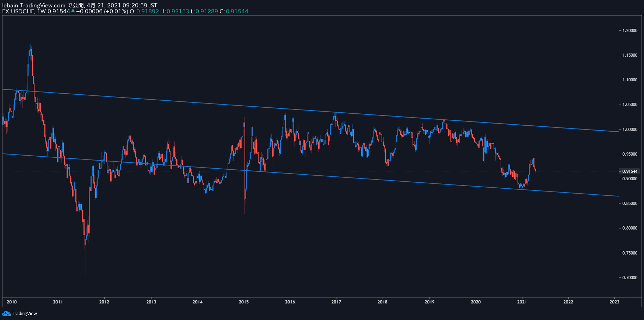Click the 2021 label on time axis
The height and width of the screenshot is (320, 644).
click(522, 302)
